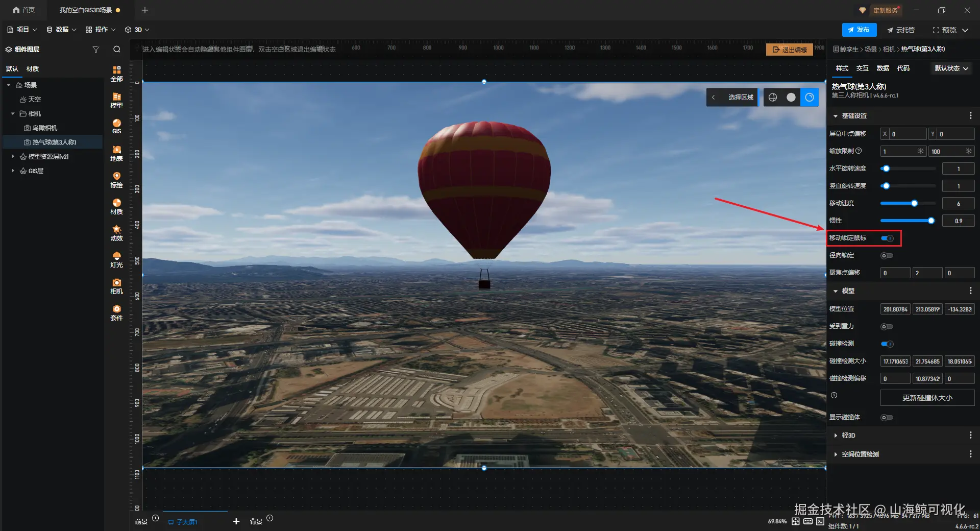Screen dimensions: 980x531
Task: Switch to the 代码 tab
Action: point(903,68)
